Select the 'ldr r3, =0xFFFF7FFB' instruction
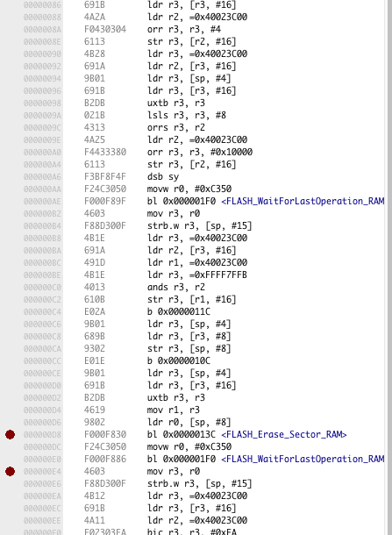 [197, 275]
